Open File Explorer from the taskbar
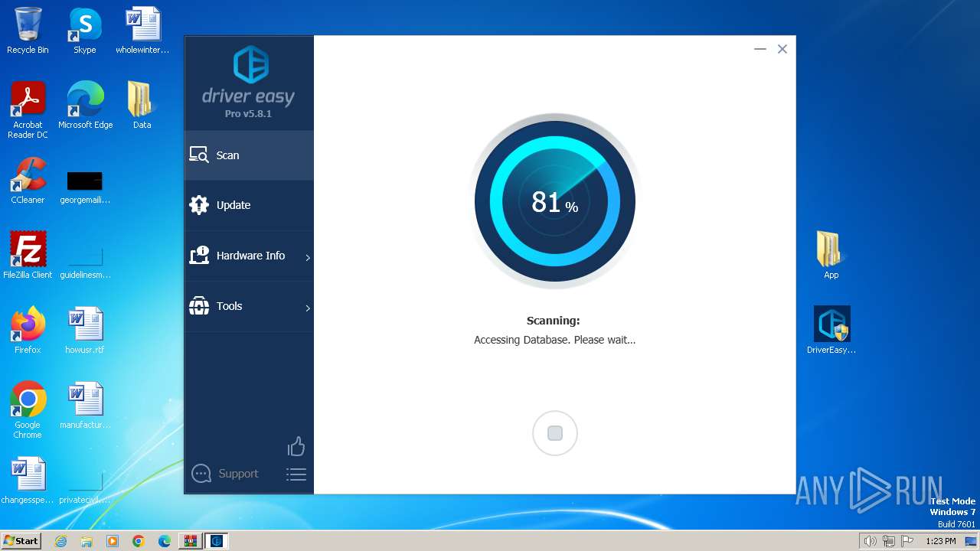 tap(87, 541)
